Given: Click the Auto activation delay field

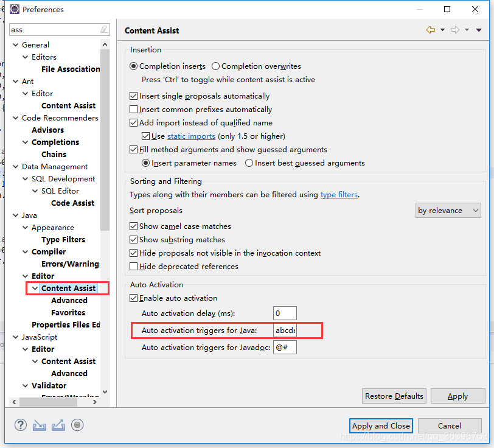Looking at the screenshot, I should (285, 313).
